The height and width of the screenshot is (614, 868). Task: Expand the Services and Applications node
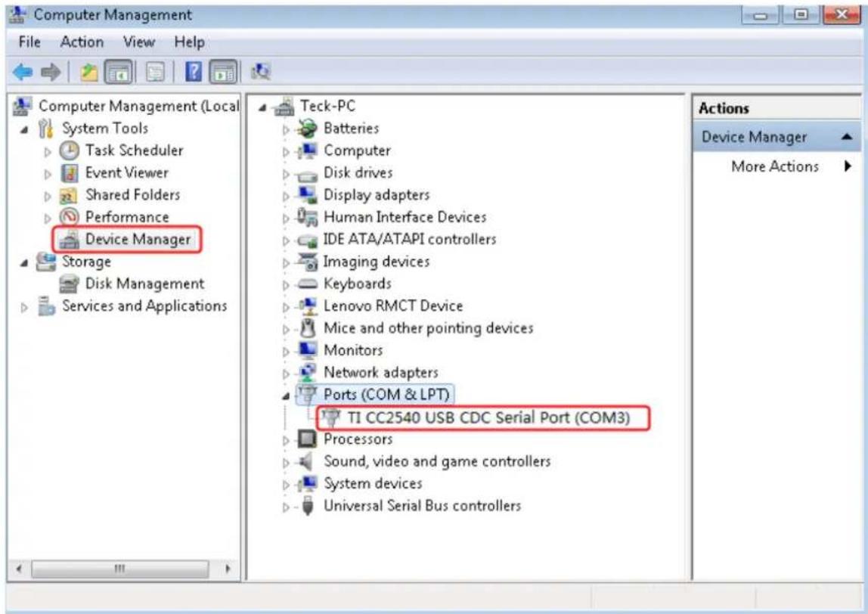point(23,307)
